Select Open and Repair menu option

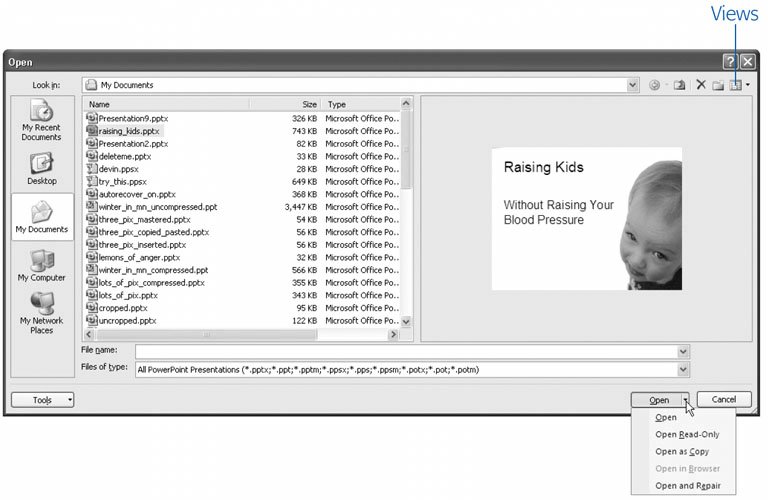687,485
